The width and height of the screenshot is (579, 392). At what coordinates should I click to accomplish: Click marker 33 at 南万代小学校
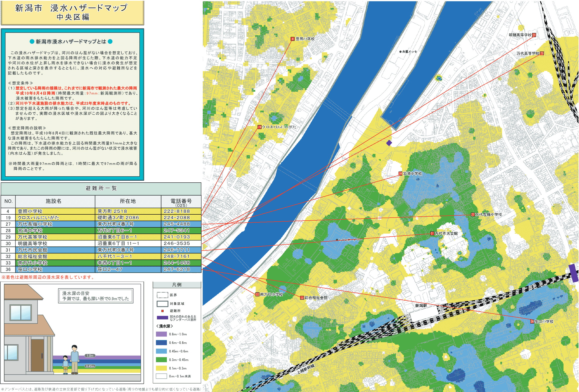257,295
